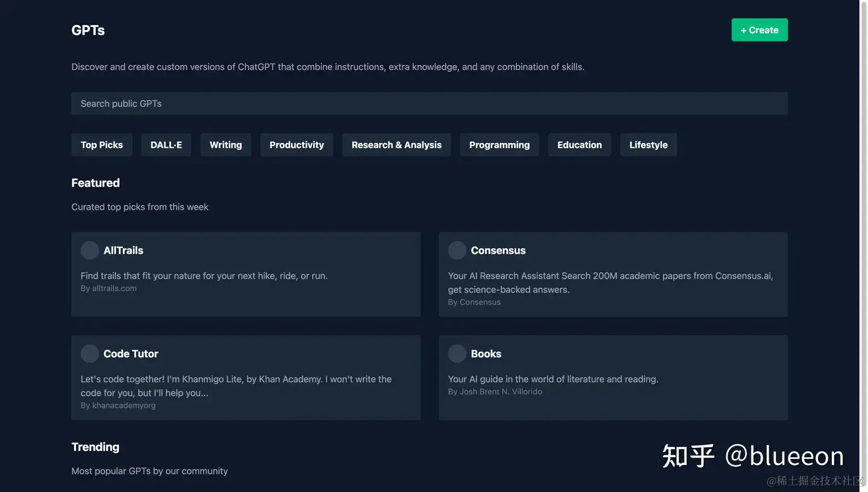868x492 pixels.
Task: Switch to the DALL·E category
Action: 166,145
